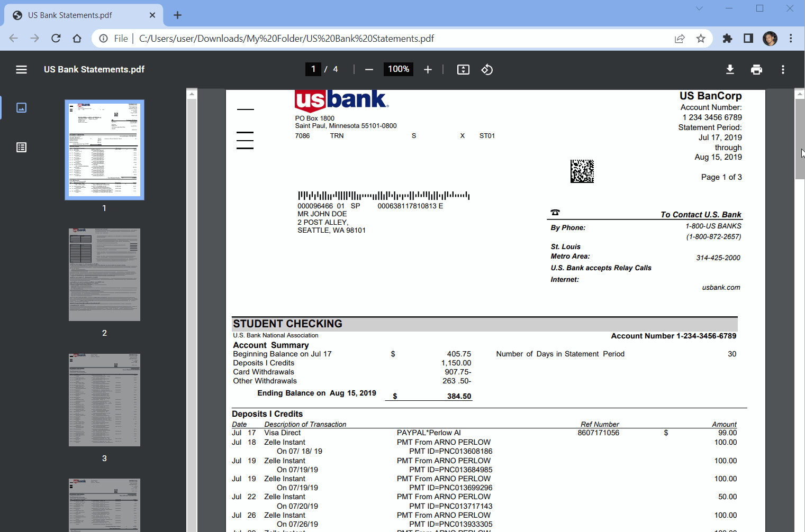Open the user profile avatar
Screen dimensions: 805x532
(770, 38)
